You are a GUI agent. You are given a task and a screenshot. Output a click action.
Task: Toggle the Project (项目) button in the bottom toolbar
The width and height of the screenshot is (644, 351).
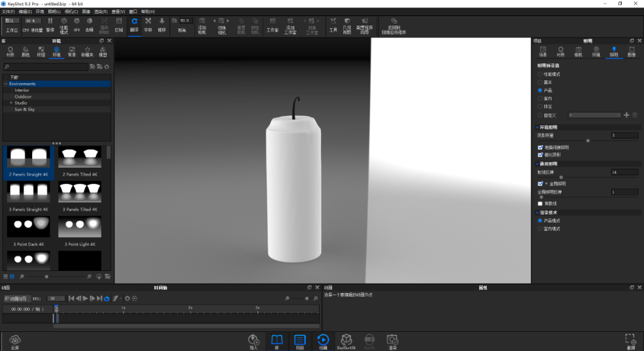tap(300, 341)
